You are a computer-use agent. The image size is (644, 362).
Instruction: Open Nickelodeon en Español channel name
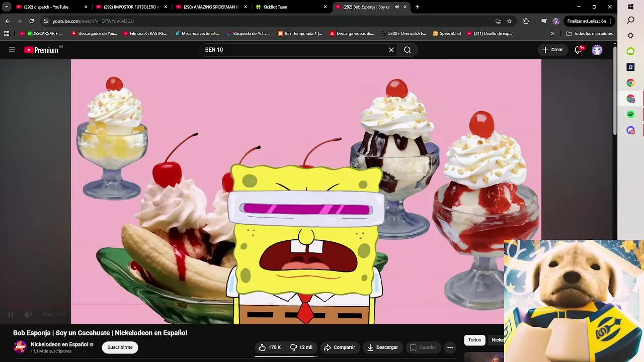pos(59,344)
